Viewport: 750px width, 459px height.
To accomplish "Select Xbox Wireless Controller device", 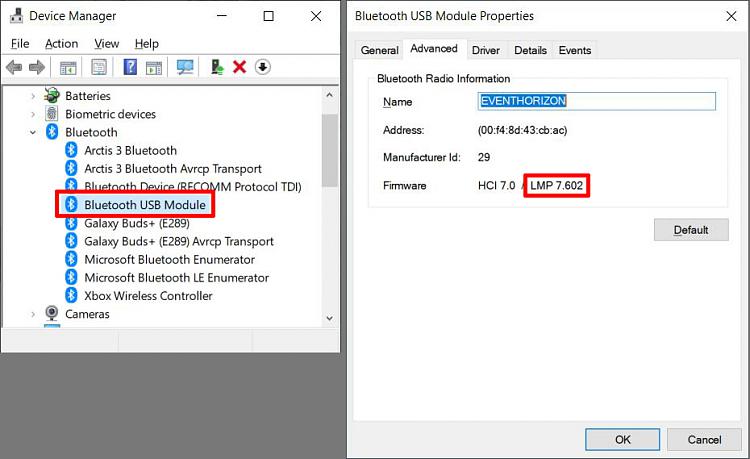I will [x=148, y=296].
